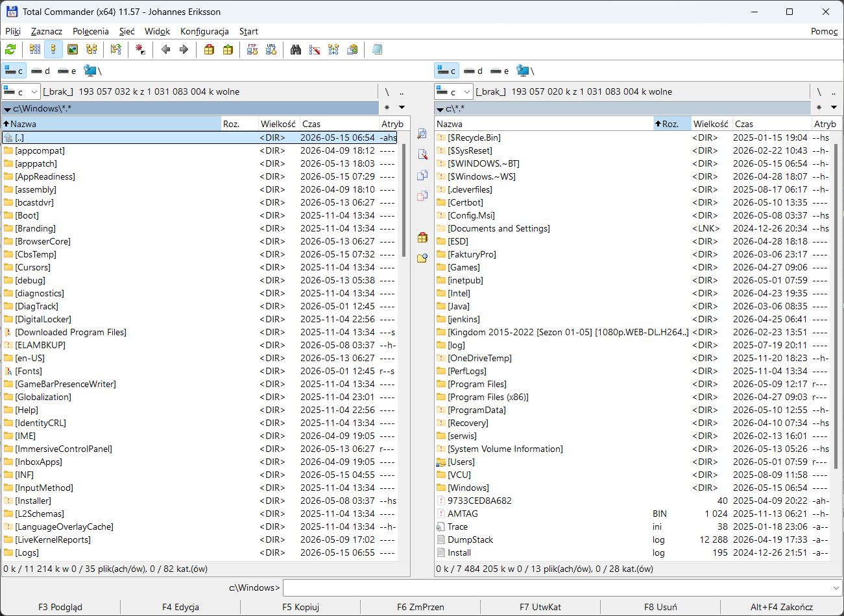Open the Konfiguracja menu
844x616 pixels.
point(204,31)
